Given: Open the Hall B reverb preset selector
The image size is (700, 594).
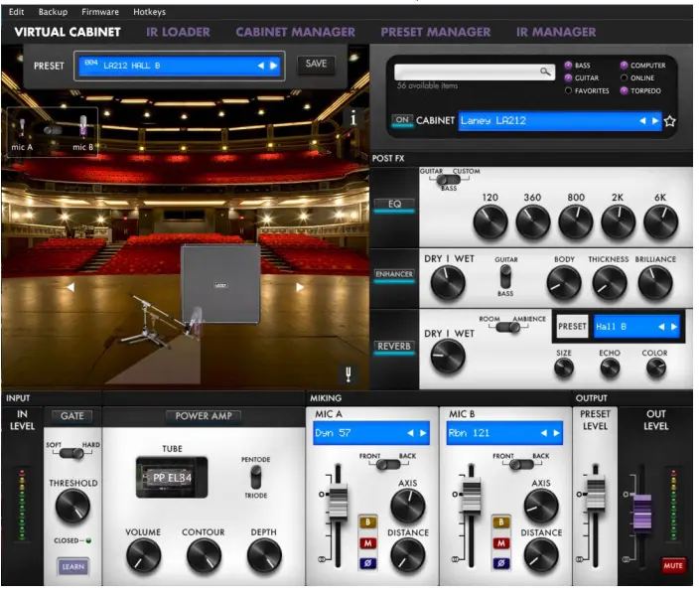Looking at the screenshot, I should tap(636, 327).
